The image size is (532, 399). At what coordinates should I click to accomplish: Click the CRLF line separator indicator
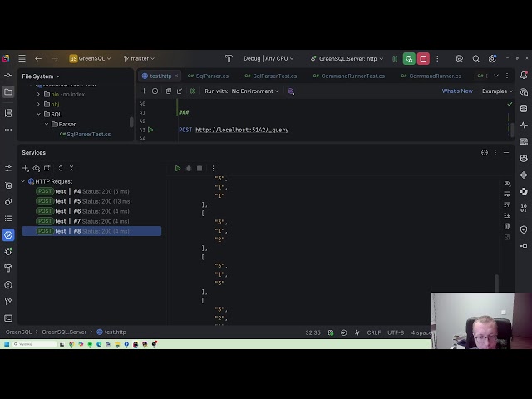point(373,332)
